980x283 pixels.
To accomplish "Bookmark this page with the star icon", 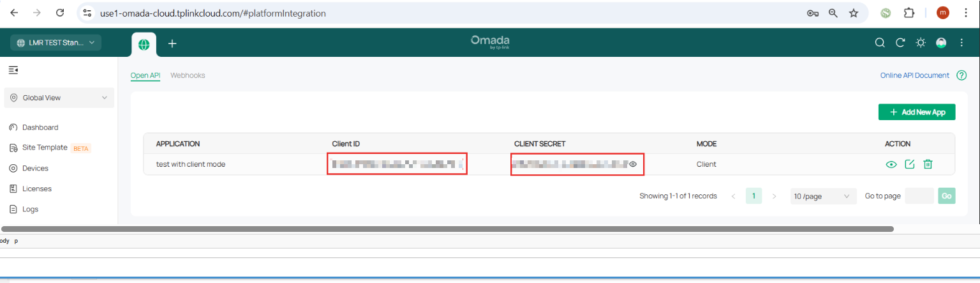I will pyautogui.click(x=854, y=13).
